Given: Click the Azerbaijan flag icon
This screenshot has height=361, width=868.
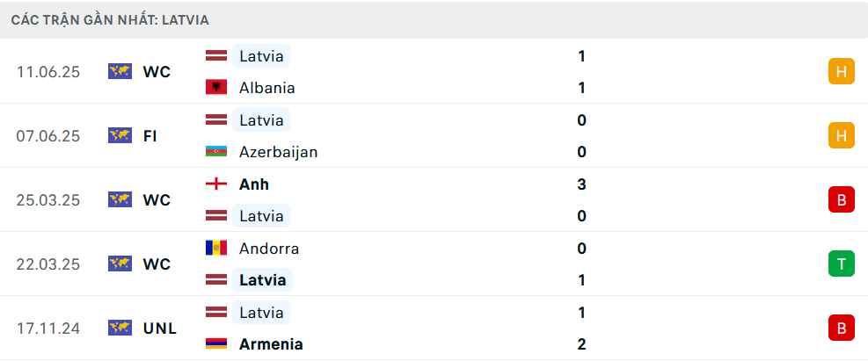Looking at the screenshot, I should tap(215, 152).
